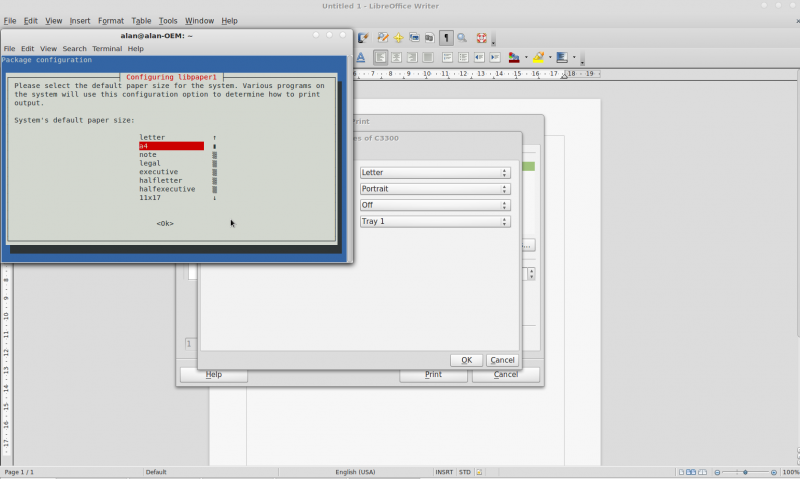Select '11x17' in the paper size list
800x479 pixels.
[150, 198]
